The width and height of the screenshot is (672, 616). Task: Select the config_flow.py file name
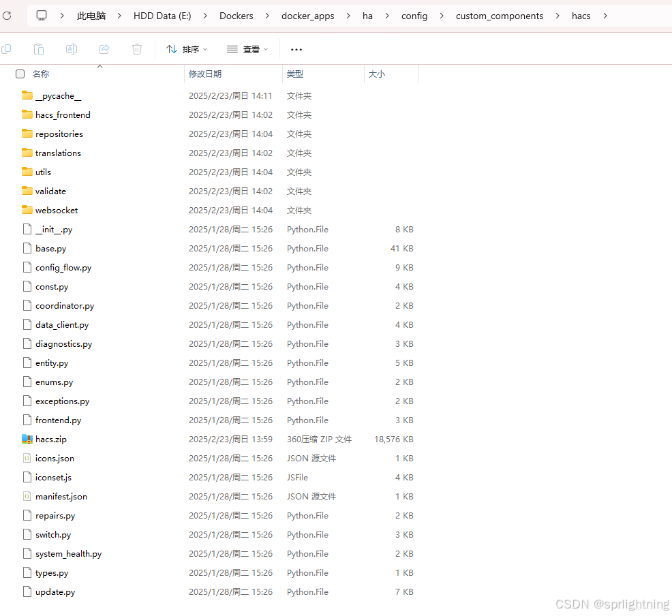[63, 268]
